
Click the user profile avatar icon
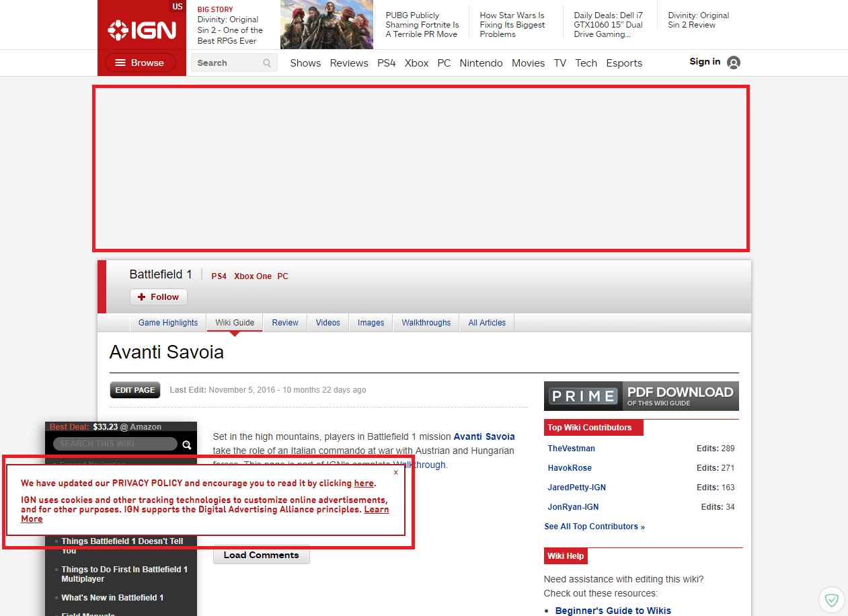[734, 63]
